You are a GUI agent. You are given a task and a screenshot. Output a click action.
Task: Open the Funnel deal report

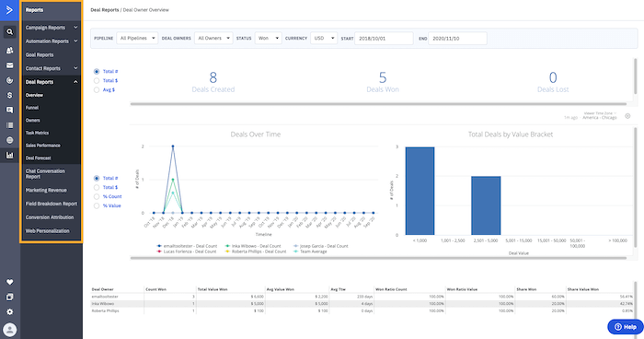[32, 108]
